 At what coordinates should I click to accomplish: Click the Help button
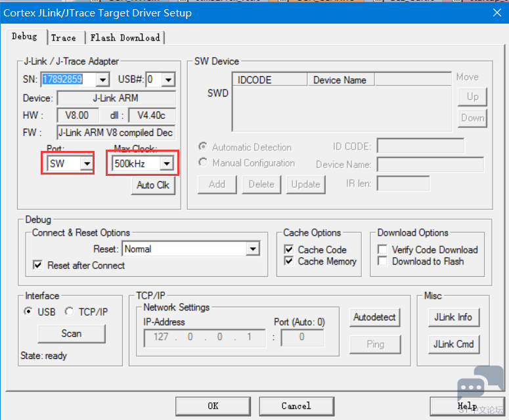point(467,406)
